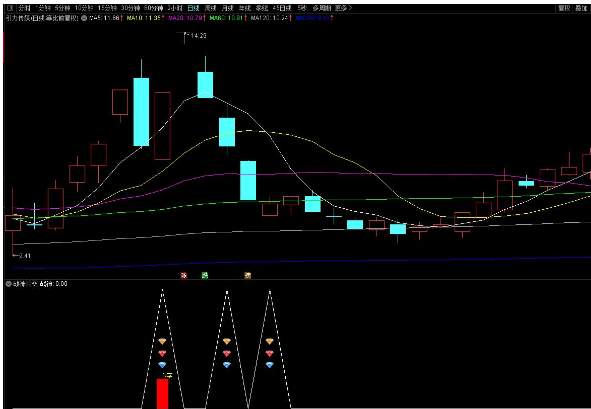Click the red 涨 event marker icon
Image resolution: width=591 pixels, height=409 pixels.
(x=184, y=276)
